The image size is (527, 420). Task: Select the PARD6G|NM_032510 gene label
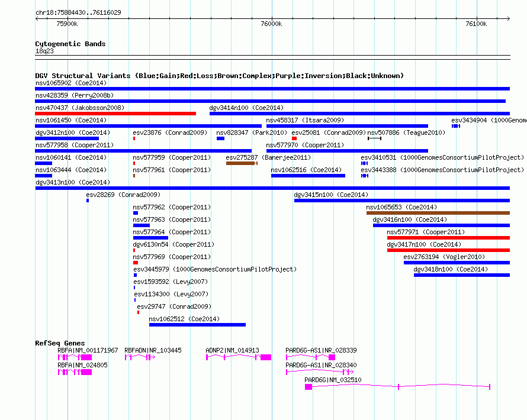pos(333,380)
